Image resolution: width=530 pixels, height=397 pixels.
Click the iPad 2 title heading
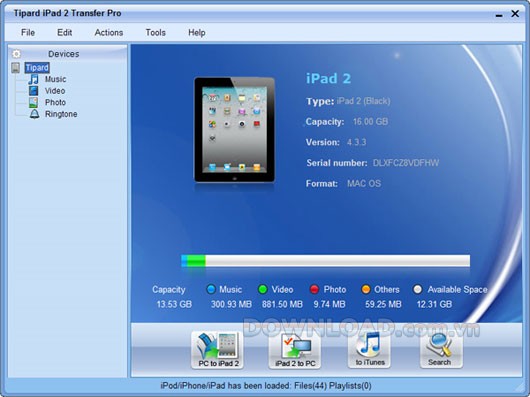click(328, 79)
